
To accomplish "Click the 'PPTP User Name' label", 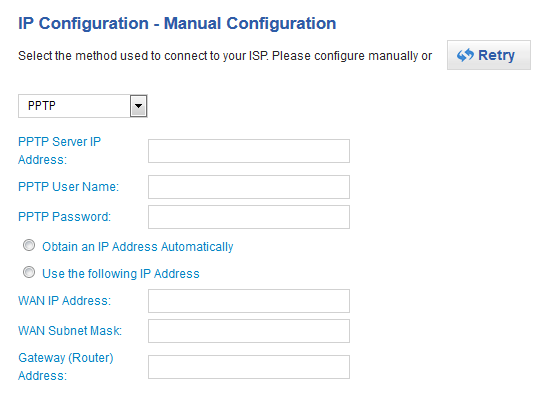I will point(68,187).
